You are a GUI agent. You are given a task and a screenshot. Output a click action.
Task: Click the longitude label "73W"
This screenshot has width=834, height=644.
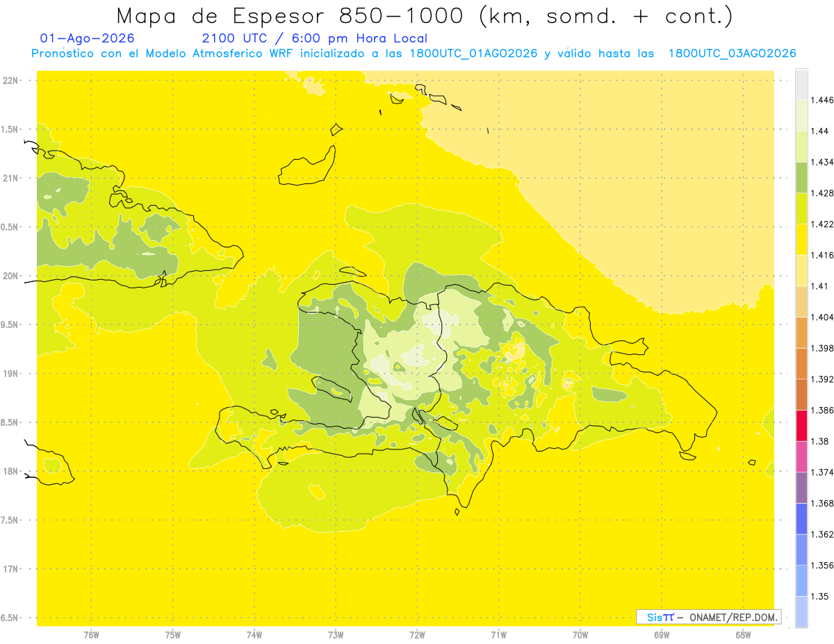336,635
